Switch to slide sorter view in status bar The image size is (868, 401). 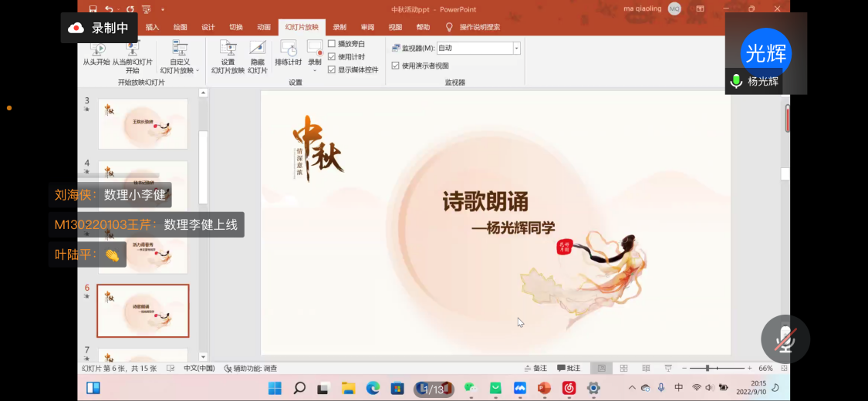tap(623, 369)
